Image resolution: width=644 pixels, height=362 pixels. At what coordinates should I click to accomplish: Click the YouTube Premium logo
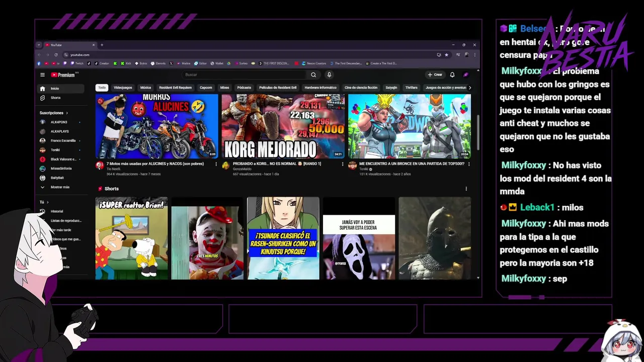63,75
